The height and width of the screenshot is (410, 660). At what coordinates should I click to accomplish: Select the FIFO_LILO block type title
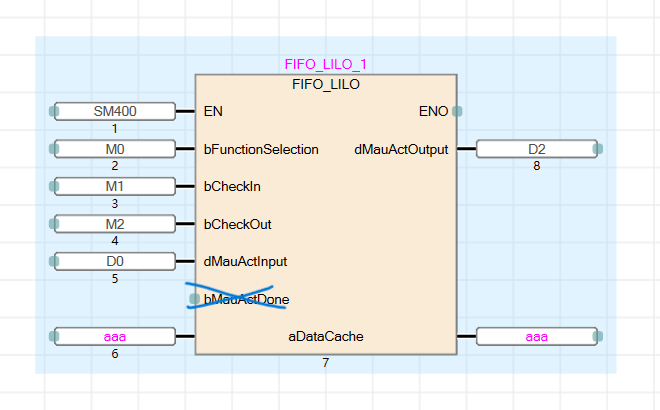pyautogui.click(x=326, y=84)
